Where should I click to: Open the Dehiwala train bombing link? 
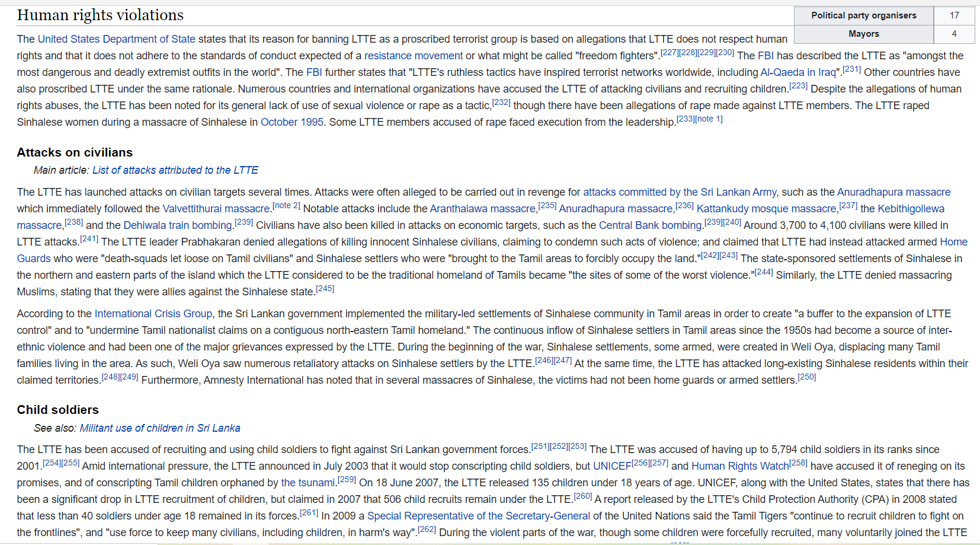coord(178,225)
